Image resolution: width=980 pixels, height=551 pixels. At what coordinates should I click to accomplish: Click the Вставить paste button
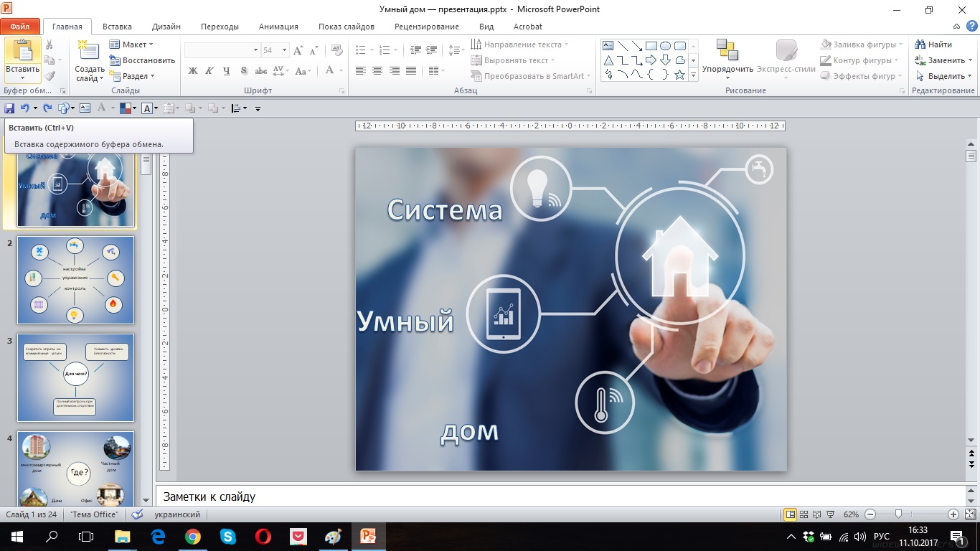pos(22,60)
